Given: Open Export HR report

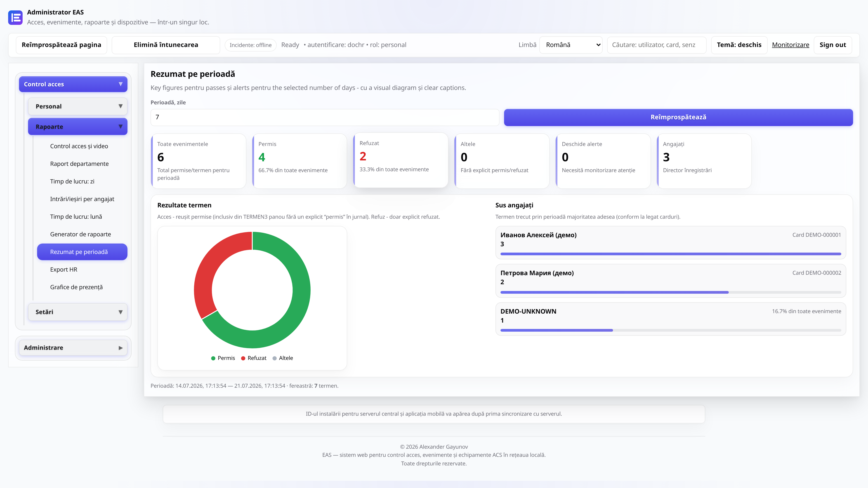Looking at the screenshot, I should click(x=64, y=270).
